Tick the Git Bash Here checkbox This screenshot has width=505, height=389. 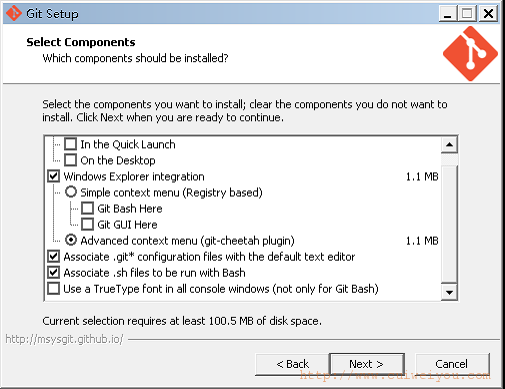[87, 208]
